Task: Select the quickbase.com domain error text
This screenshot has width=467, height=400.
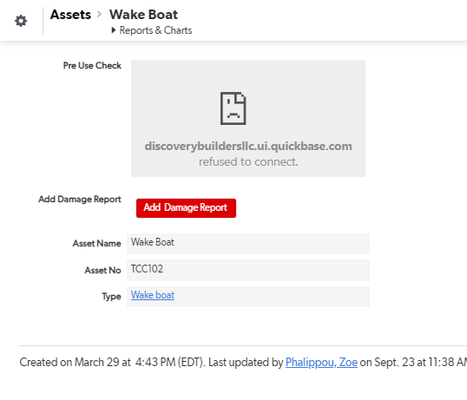Action: coord(248,146)
